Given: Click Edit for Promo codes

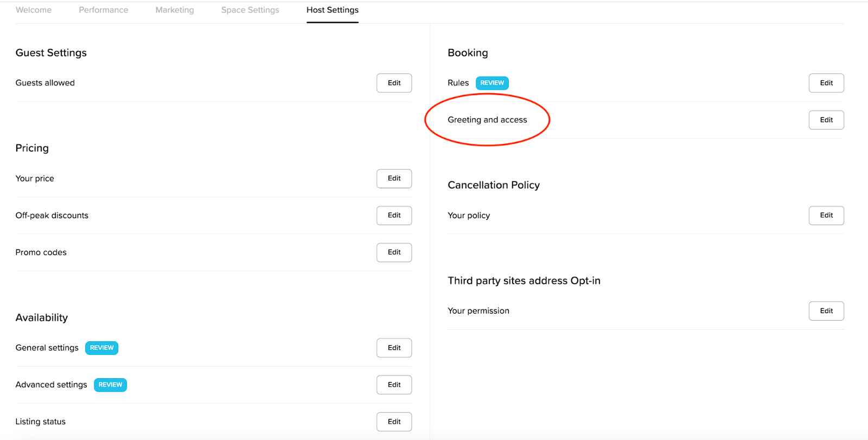Looking at the screenshot, I should click(394, 252).
